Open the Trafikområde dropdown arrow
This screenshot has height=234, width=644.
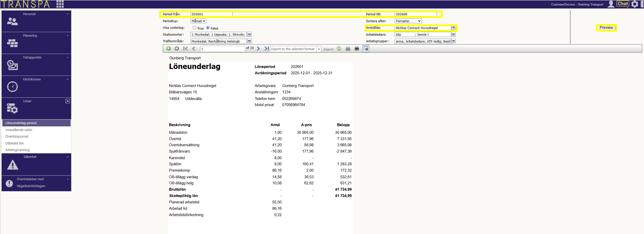249,41
